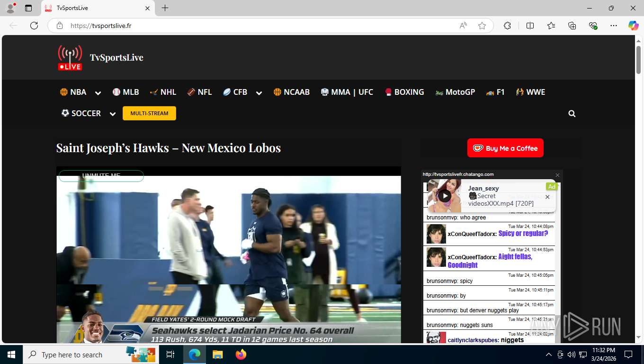Open a new tab with plus

pos(165,8)
